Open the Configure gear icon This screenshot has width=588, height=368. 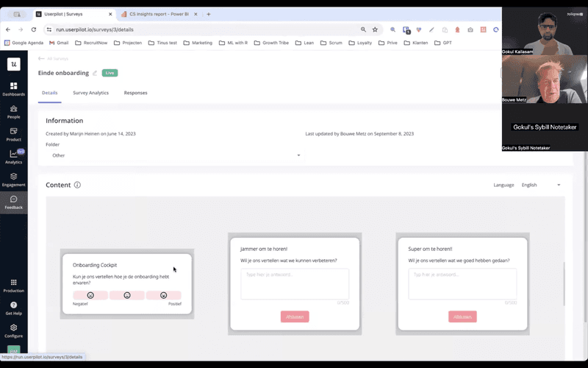coord(13,328)
